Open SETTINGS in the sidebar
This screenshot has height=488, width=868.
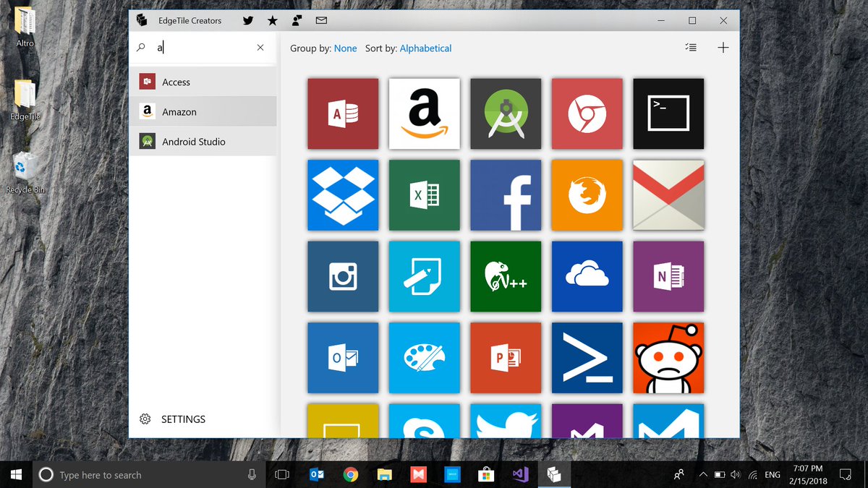(173, 419)
